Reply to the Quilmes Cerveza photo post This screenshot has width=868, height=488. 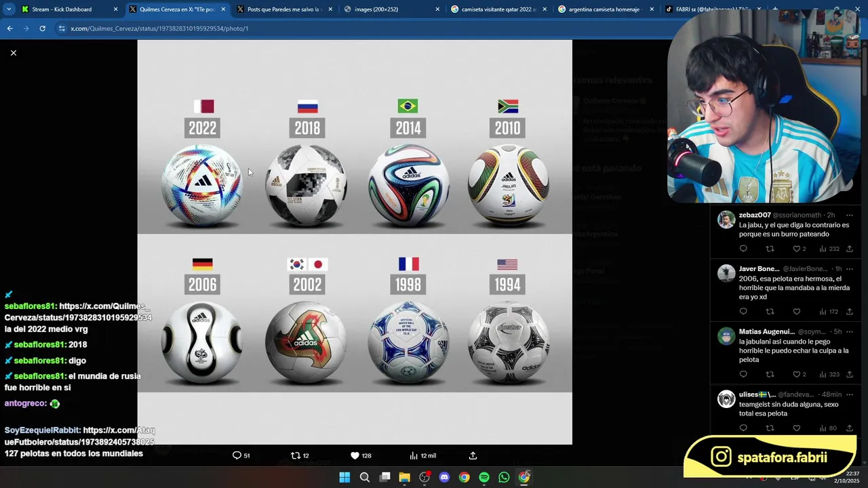point(241,455)
